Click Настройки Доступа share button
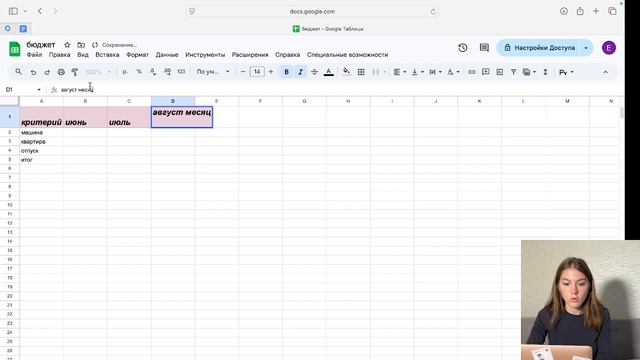 (x=539, y=48)
